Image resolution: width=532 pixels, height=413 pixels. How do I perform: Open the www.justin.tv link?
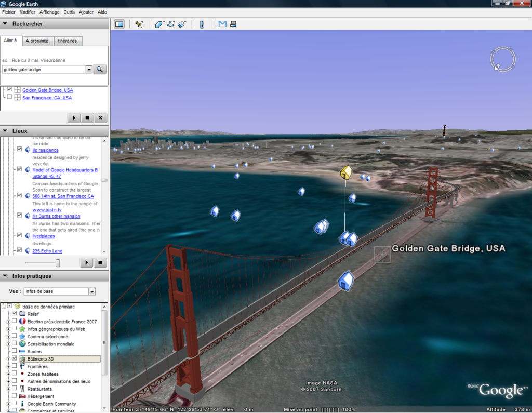click(x=47, y=210)
